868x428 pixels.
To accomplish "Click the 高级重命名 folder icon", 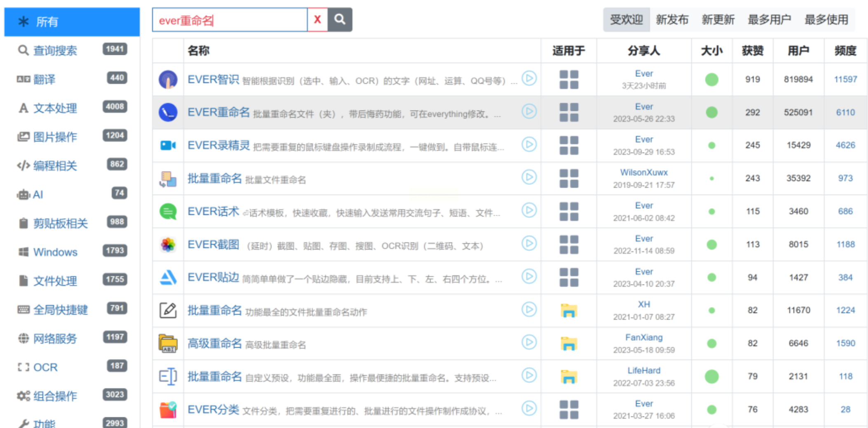I will coord(168,343).
